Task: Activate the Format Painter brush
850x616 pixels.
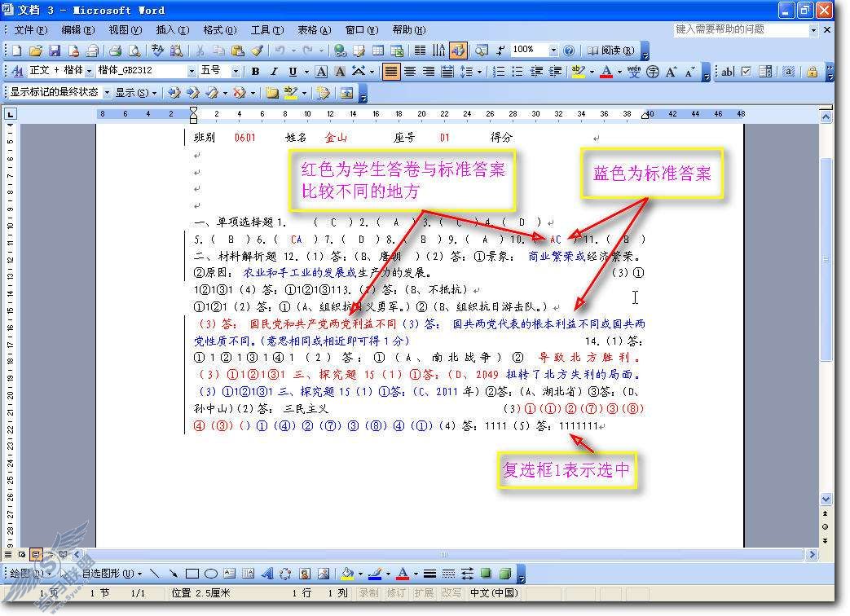Action: (257, 51)
